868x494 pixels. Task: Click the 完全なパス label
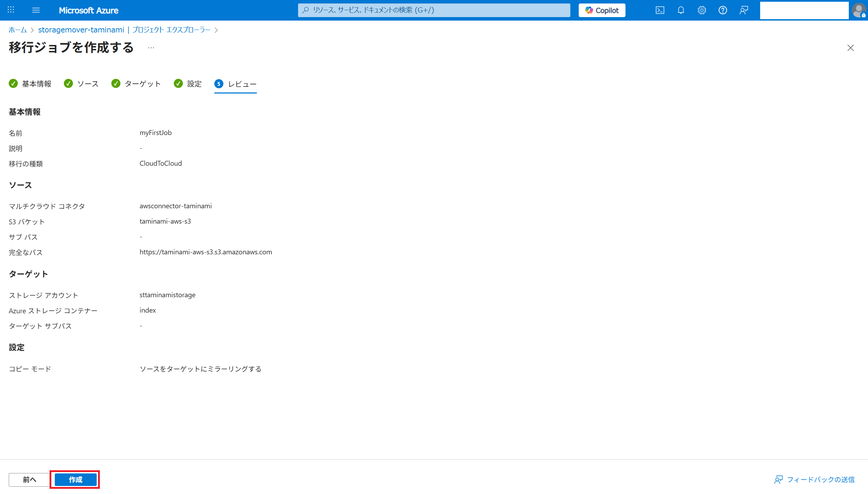point(25,252)
